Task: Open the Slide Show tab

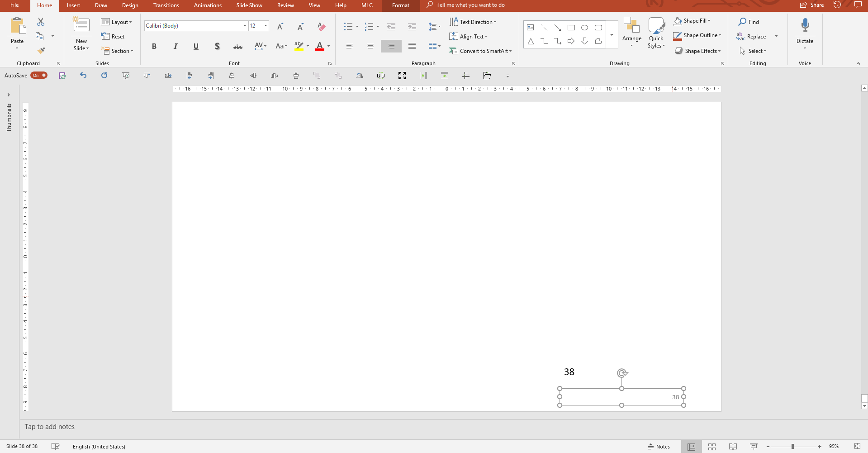Action: click(249, 5)
